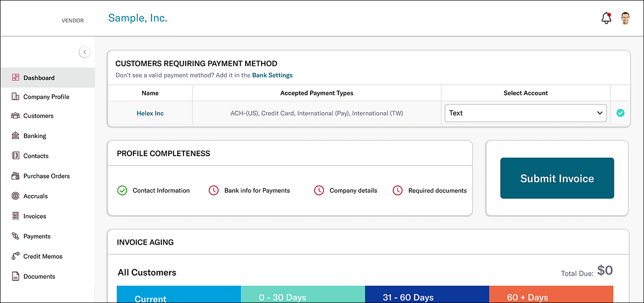Click the notification bell icon
The height and width of the screenshot is (303, 644).
point(606,17)
